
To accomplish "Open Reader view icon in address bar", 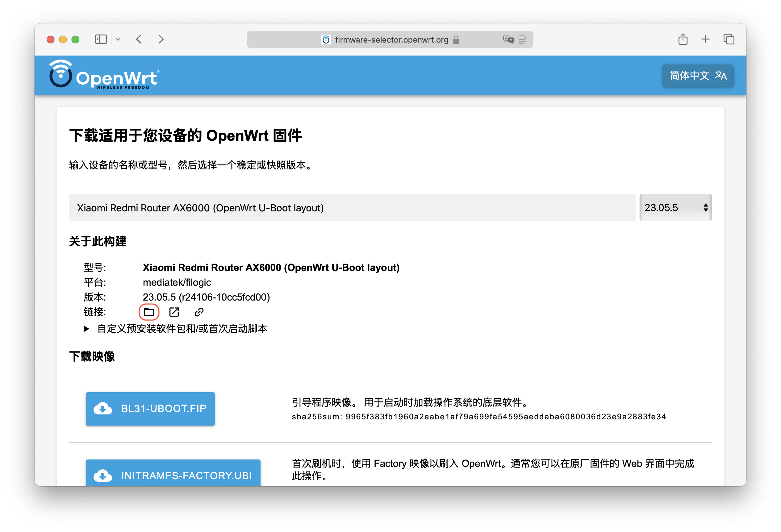I will point(522,39).
